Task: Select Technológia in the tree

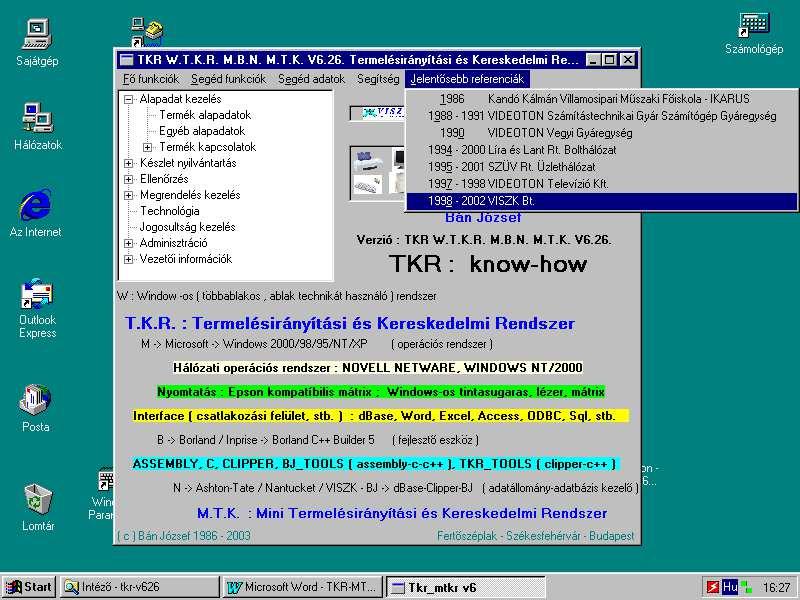Action: (170, 211)
